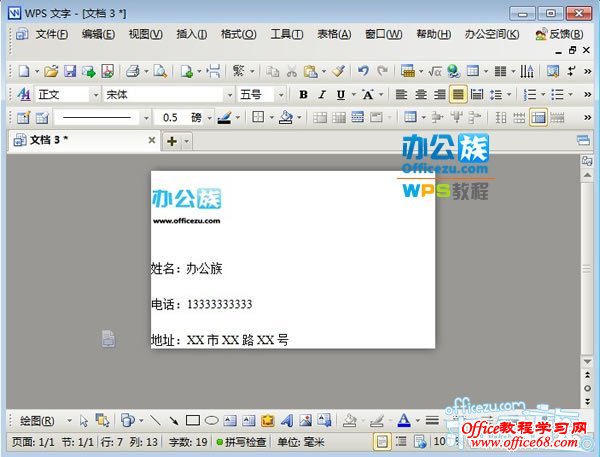Save the document with the floppy icon
The height and width of the screenshot is (457, 600).
(70, 71)
